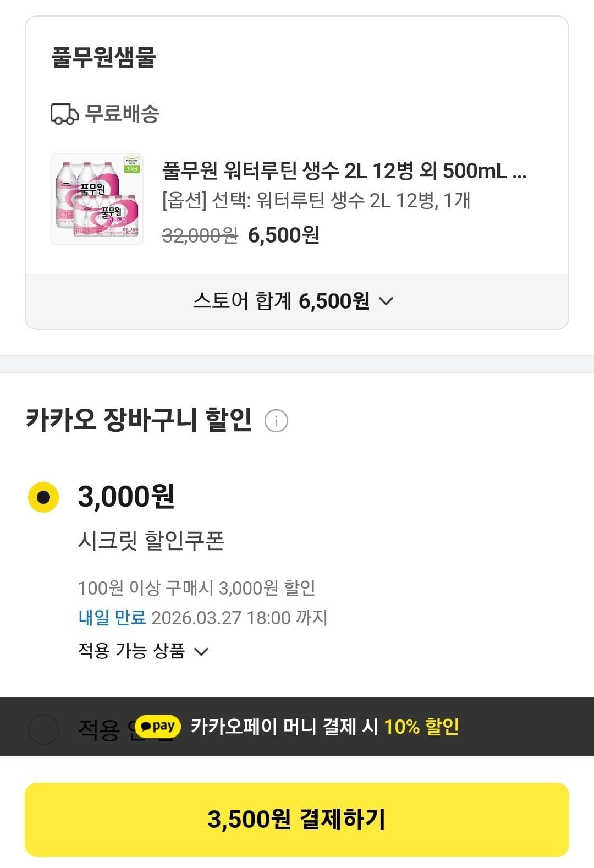Select the 3,000원 discount coupon radio button
The image size is (594, 868).
pyautogui.click(x=43, y=497)
